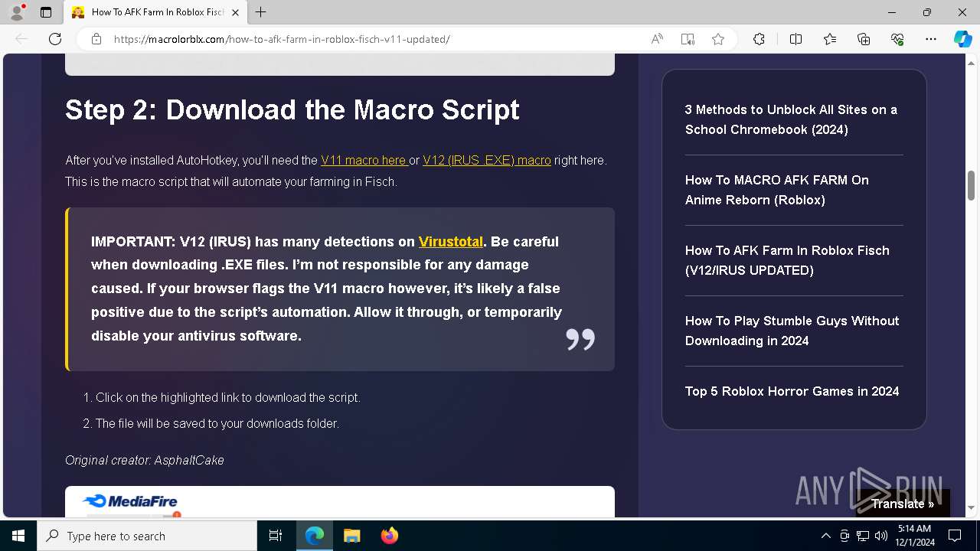
Task: Open Roblox Fisch V12/IRUS UPDATED article
Action: point(787,260)
